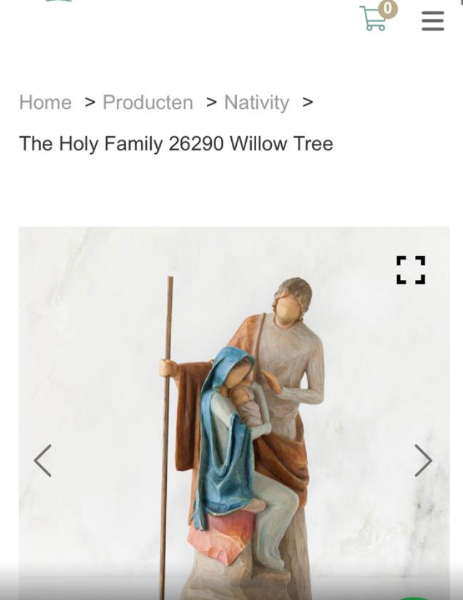
Task: Expand product image to fullscreen
Action: tap(411, 270)
